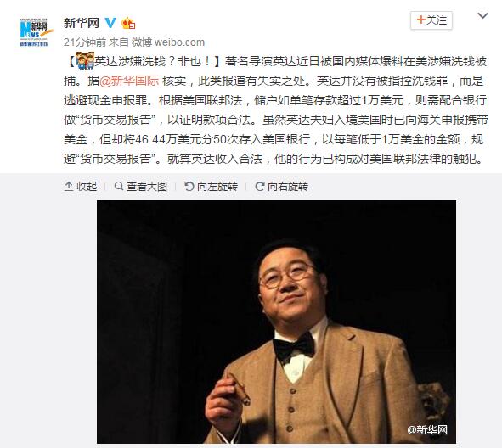Open the 新华网 account name link
Screen dimensions: 502x448
tap(81, 23)
